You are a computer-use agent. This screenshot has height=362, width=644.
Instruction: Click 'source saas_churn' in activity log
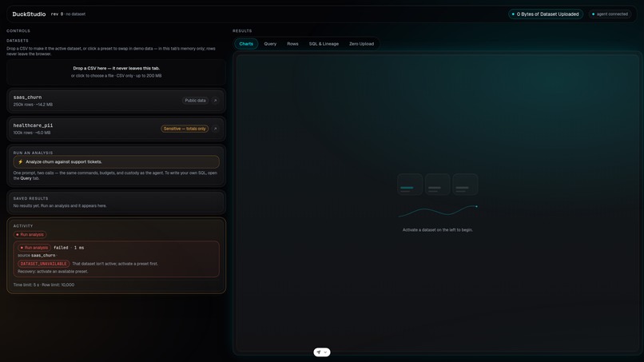tap(37, 256)
